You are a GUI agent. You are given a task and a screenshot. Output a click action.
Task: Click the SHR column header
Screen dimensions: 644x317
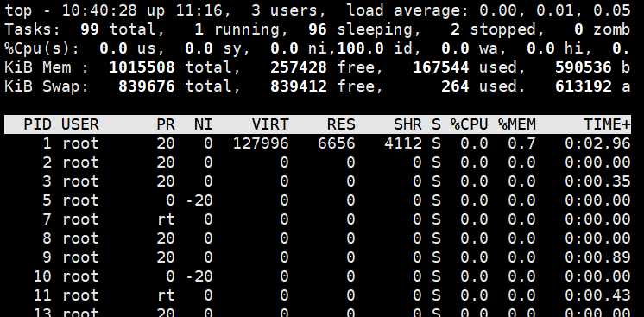pyautogui.click(x=407, y=124)
